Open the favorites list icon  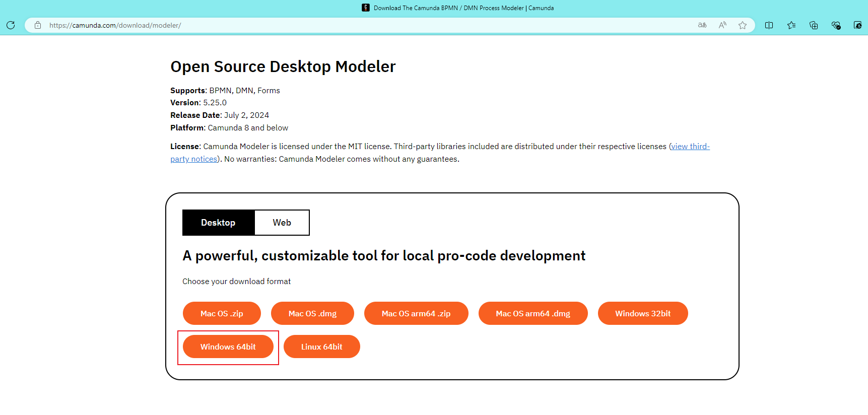point(791,25)
